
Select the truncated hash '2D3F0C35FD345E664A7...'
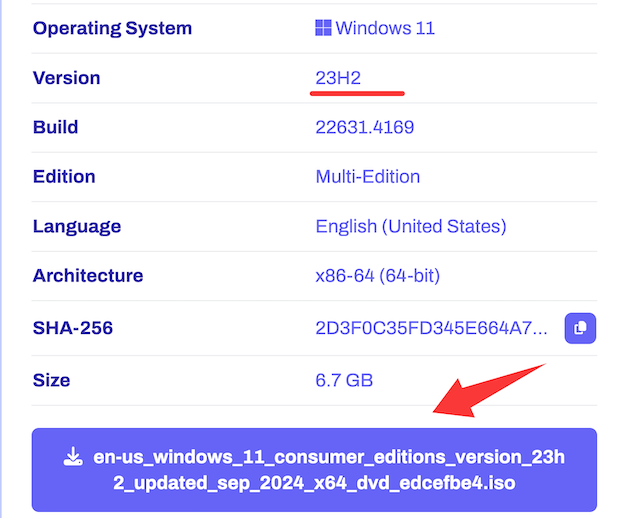431,328
